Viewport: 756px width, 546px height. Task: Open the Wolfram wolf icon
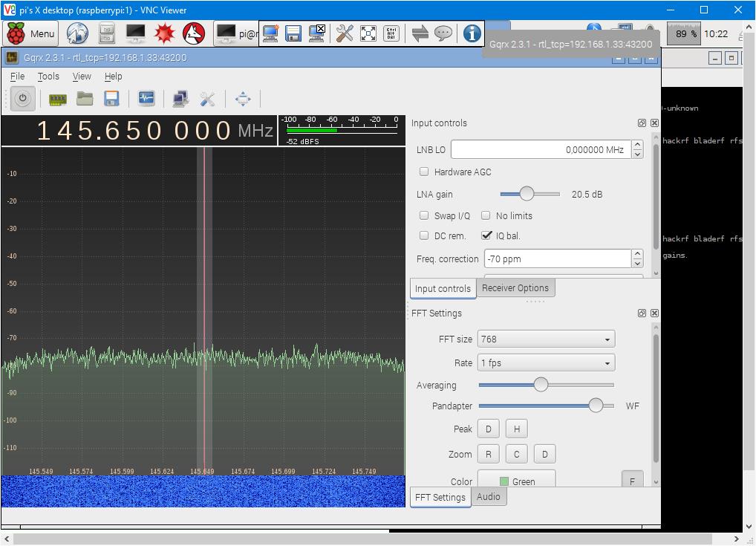194,33
